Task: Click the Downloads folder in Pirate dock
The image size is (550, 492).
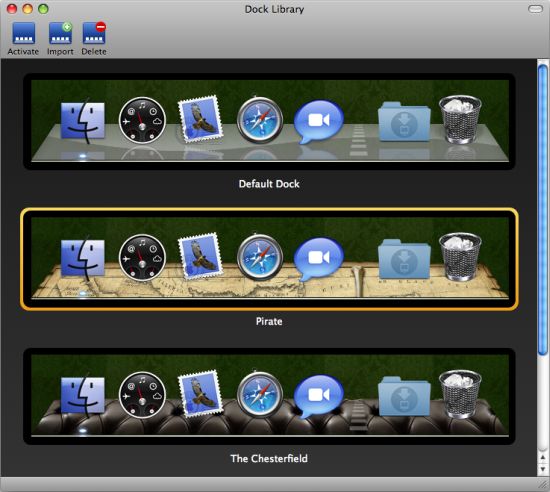Action: click(404, 259)
